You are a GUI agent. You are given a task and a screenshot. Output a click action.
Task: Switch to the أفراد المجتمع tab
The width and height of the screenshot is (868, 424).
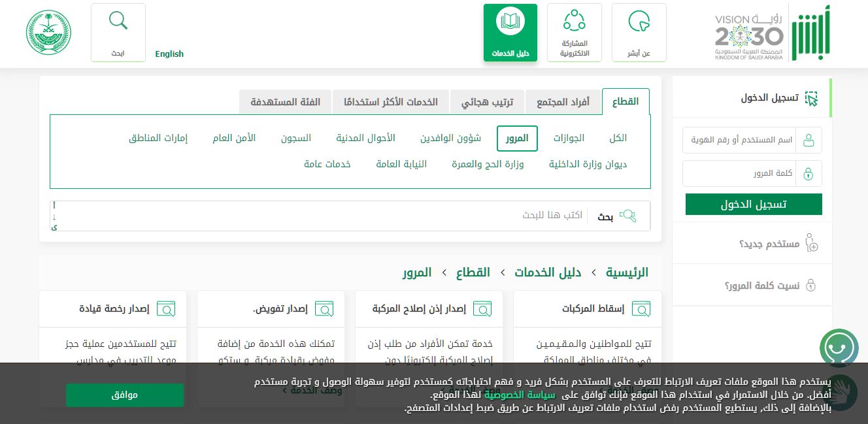(563, 101)
